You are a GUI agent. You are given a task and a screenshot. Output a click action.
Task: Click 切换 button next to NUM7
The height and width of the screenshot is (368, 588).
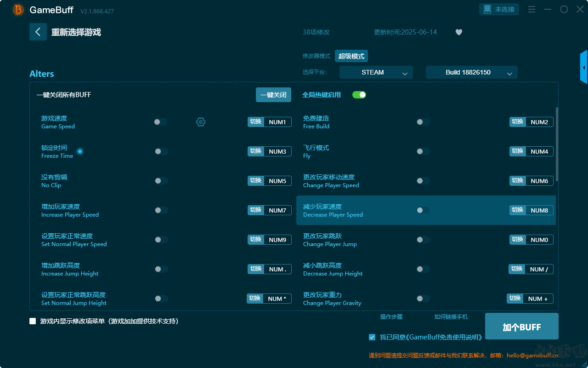click(x=256, y=210)
